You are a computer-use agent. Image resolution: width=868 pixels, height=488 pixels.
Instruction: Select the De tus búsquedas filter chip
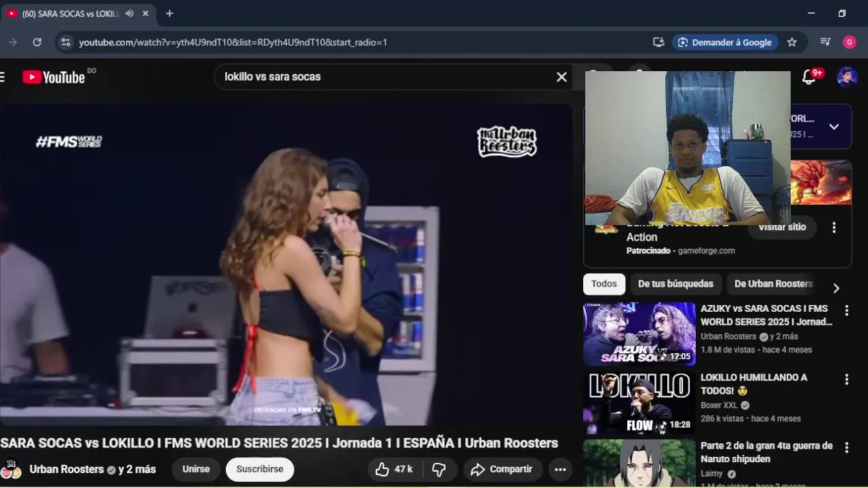[675, 284]
